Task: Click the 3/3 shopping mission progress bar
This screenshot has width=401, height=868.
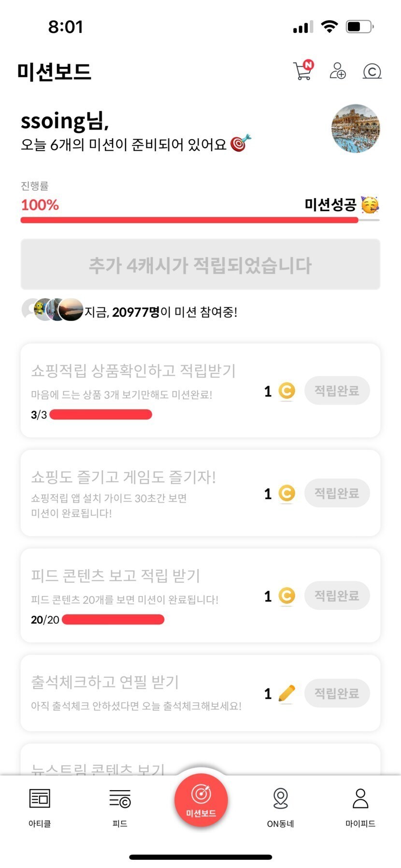Action: pos(100,415)
